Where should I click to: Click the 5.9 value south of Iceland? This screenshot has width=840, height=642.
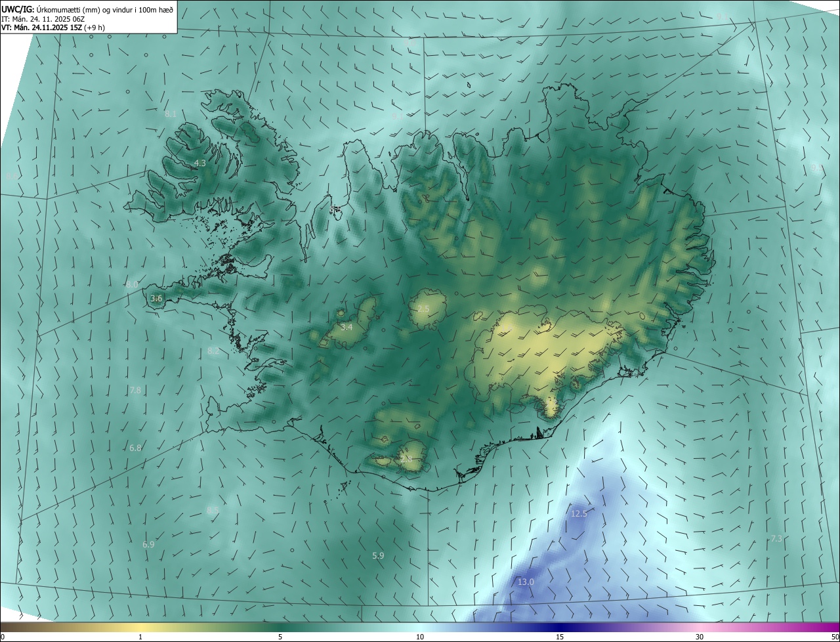click(378, 555)
